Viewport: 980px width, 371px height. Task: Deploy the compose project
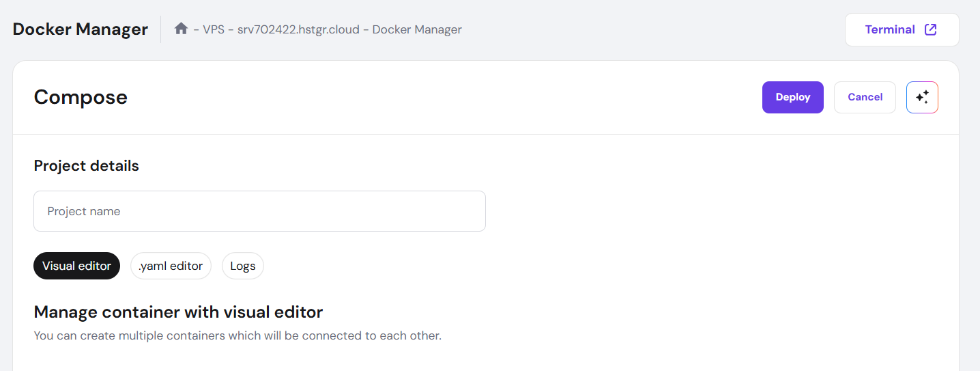pyautogui.click(x=793, y=97)
